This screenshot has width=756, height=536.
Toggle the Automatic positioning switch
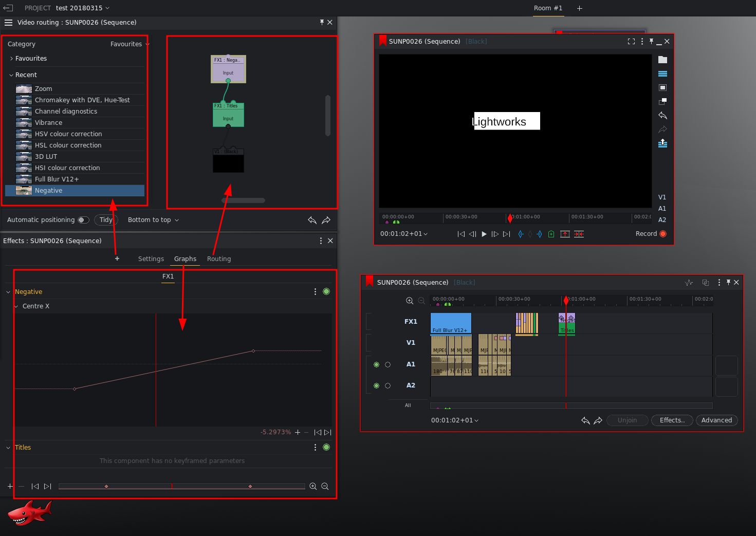pos(83,220)
